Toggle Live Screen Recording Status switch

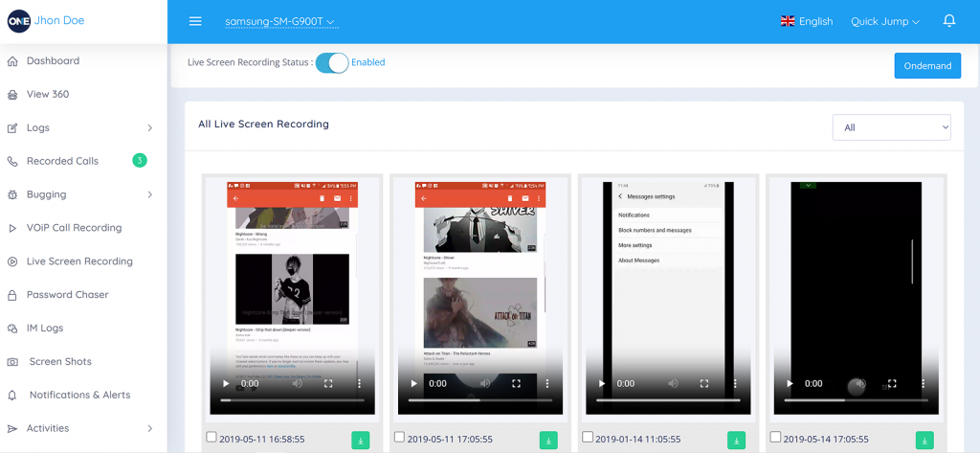click(x=332, y=62)
